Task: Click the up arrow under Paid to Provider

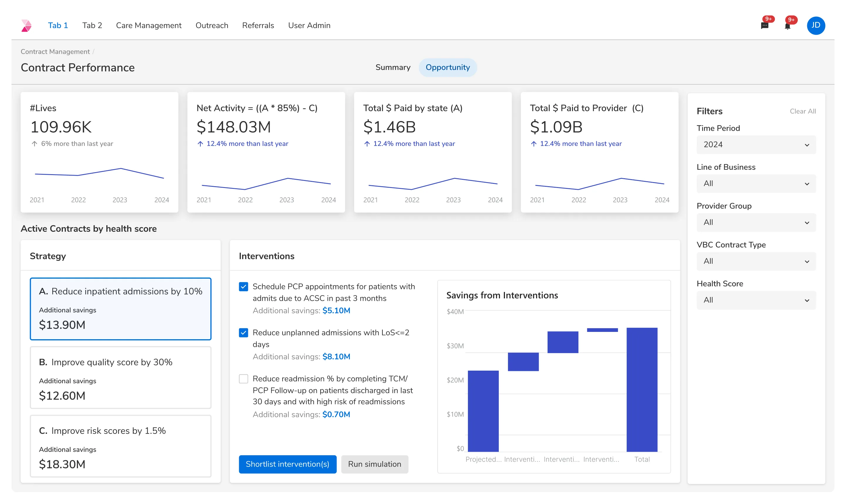Action: [534, 144]
